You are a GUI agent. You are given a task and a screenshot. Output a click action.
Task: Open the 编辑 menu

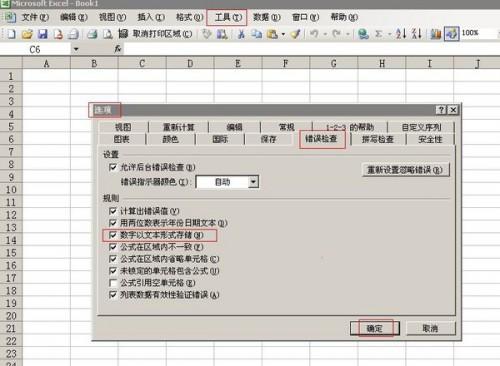pyautogui.click(x=74, y=17)
